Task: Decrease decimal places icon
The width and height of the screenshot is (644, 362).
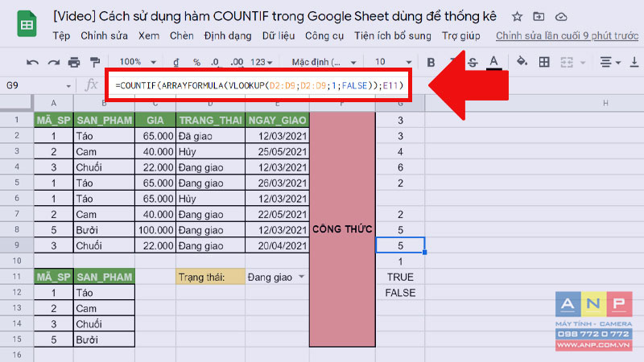Action: 215,63
